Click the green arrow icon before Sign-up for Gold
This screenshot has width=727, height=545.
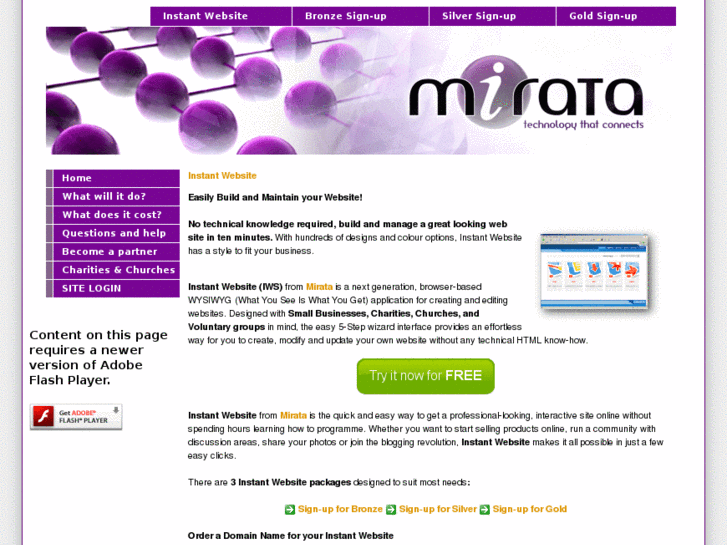click(x=485, y=510)
